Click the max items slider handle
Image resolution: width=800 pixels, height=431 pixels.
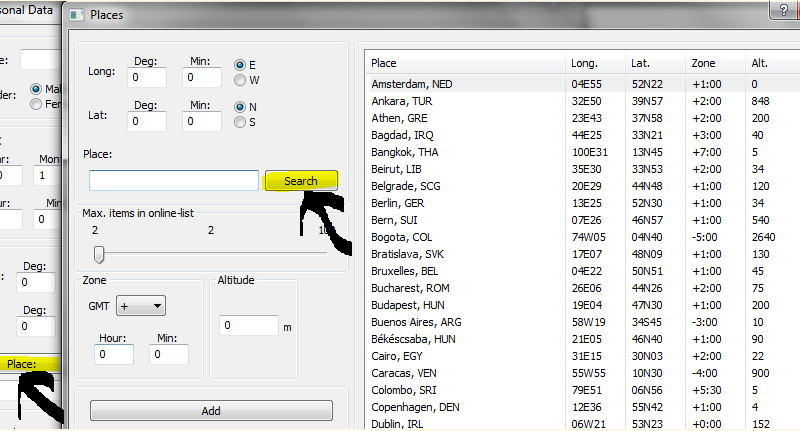click(x=99, y=253)
